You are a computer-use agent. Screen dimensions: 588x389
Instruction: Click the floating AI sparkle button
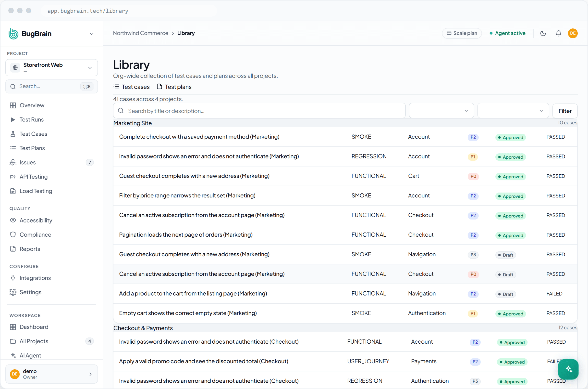click(568, 369)
